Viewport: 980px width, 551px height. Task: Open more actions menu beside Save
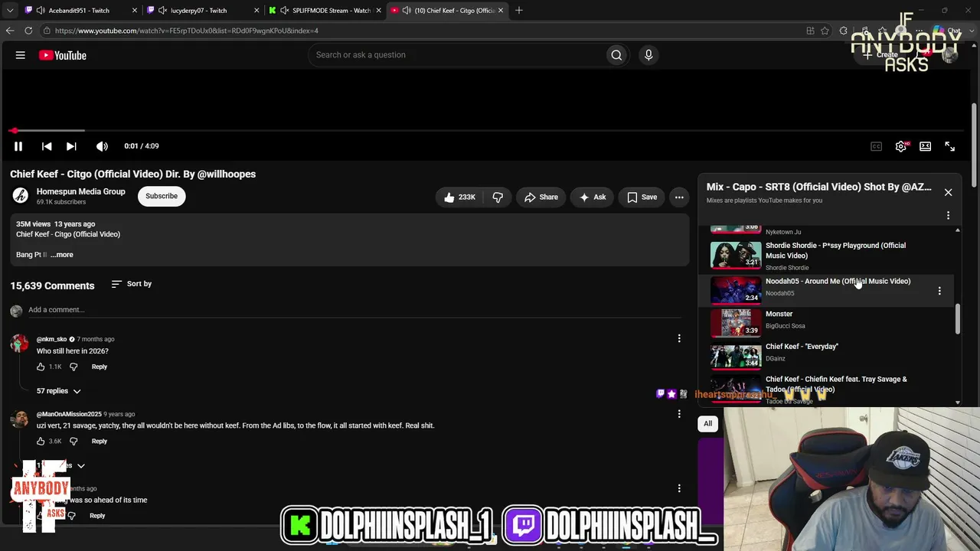(679, 197)
